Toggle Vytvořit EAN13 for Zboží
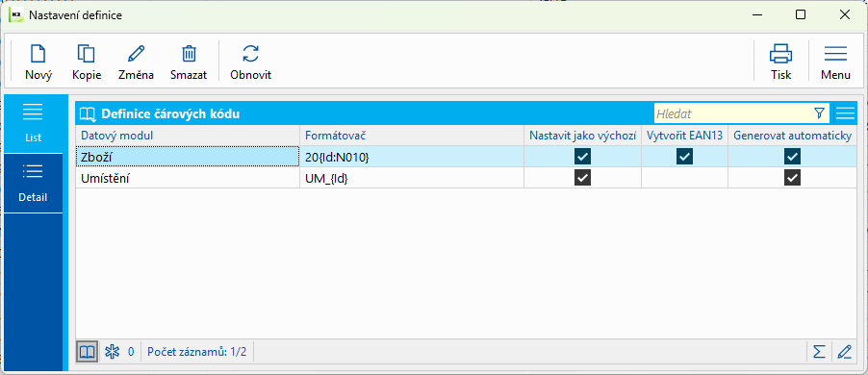Screen dimensions: 868x375 pos(684,157)
